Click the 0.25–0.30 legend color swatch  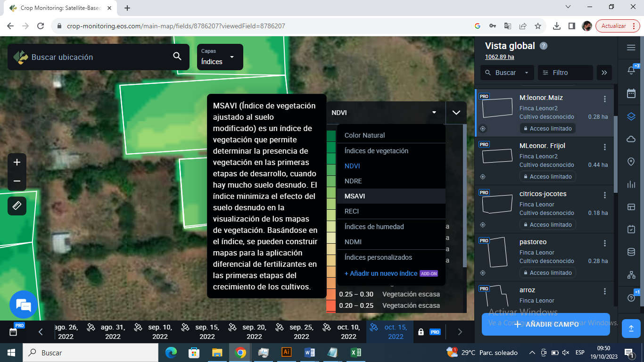(330, 294)
